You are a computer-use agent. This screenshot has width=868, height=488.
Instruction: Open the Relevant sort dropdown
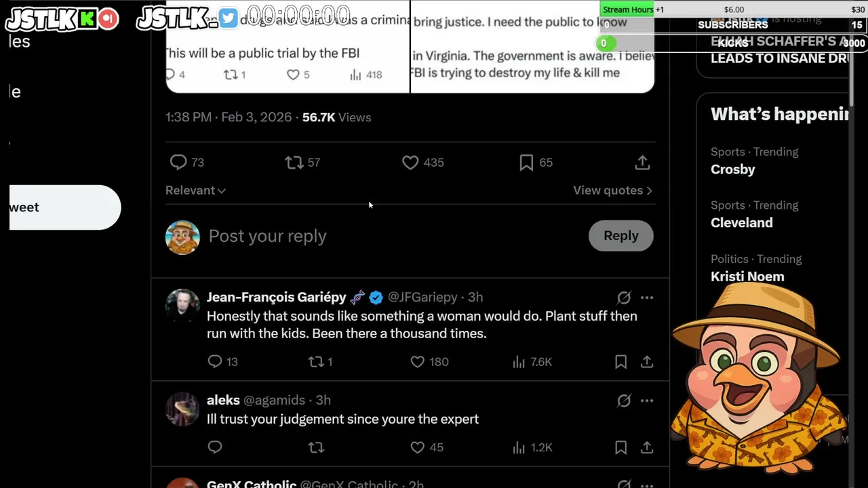[x=195, y=190]
